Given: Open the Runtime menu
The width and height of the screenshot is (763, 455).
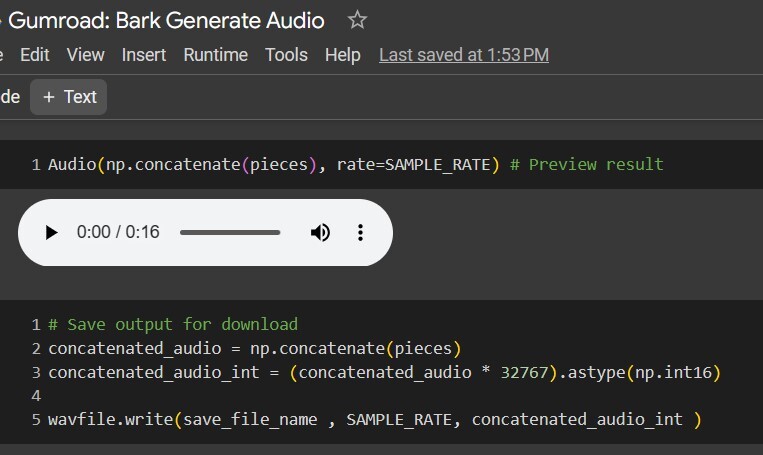Looking at the screenshot, I should click(215, 55).
